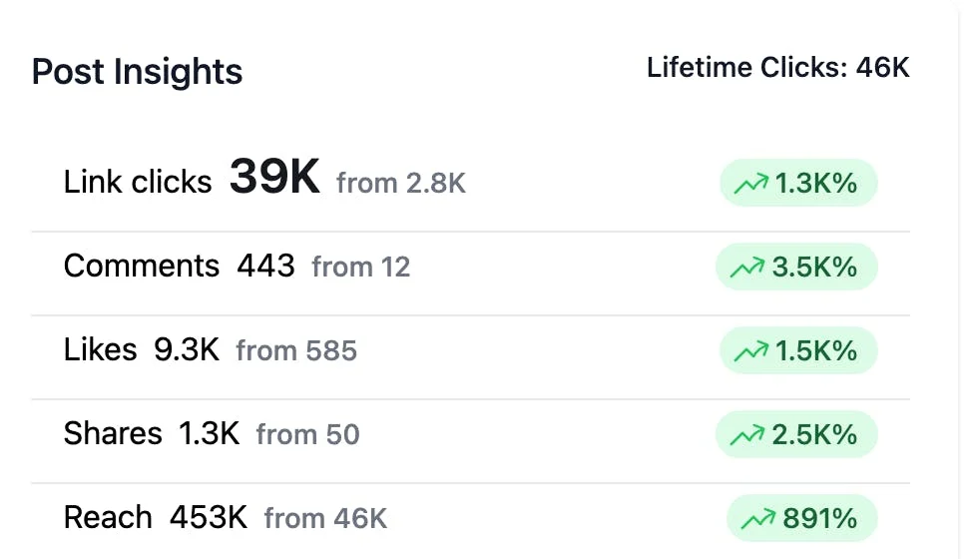This screenshot has height=559, width=980.
Task: Click the Likes 9.3K value
Action: click(187, 349)
